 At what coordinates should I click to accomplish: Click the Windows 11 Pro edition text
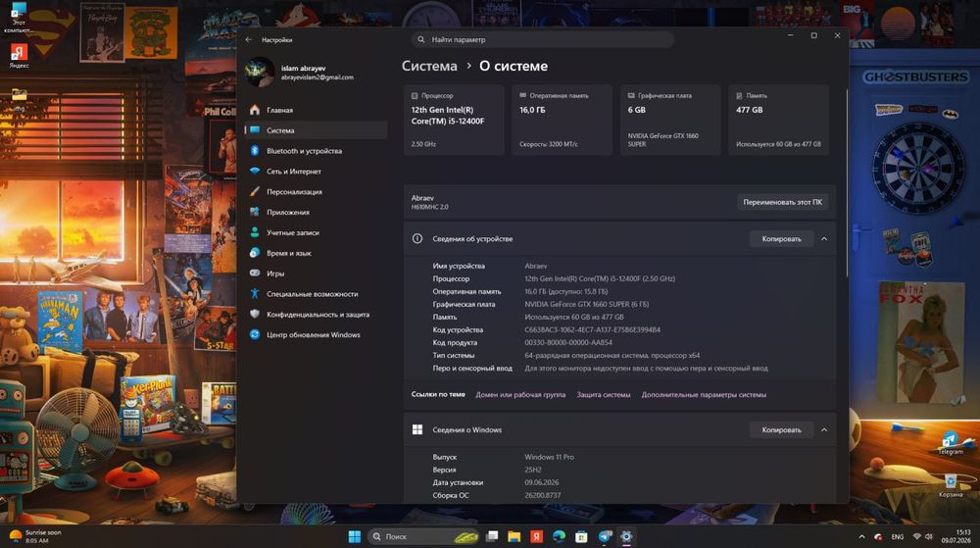tap(550, 457)
